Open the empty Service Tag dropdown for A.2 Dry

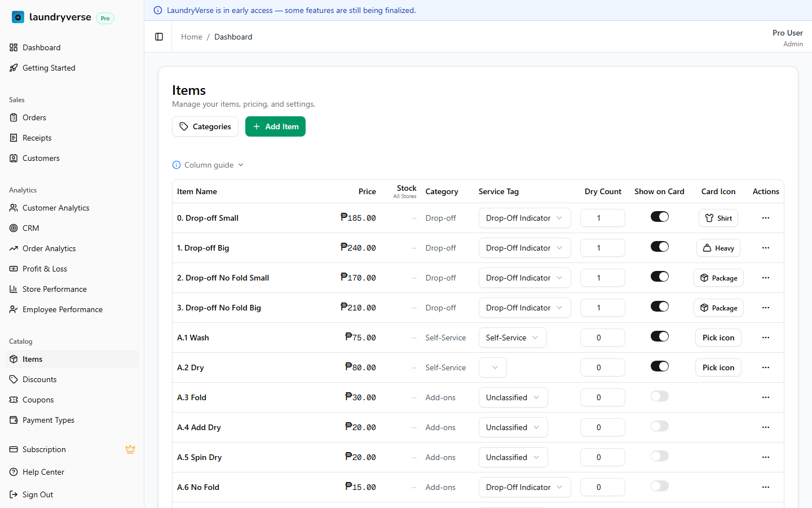click(x=493, y=367)
